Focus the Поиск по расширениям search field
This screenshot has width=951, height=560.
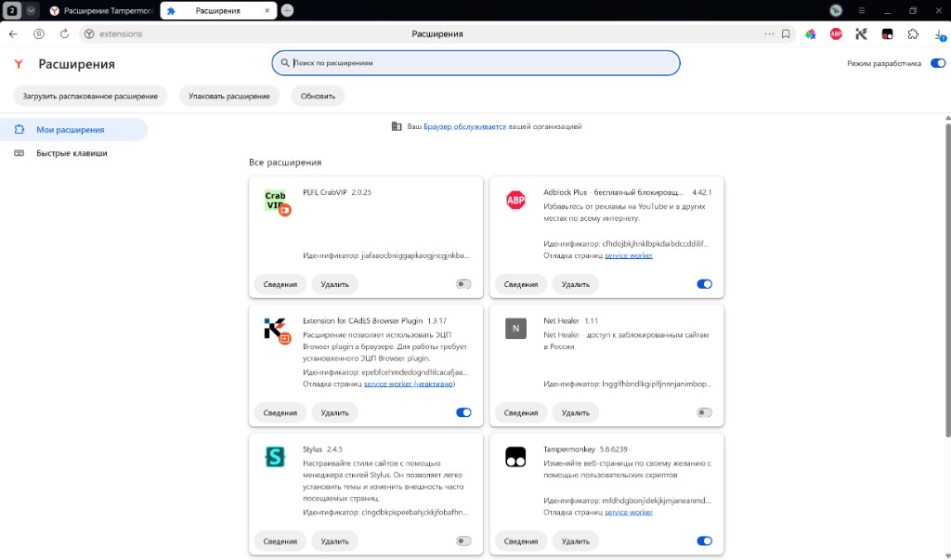point(476,63)
